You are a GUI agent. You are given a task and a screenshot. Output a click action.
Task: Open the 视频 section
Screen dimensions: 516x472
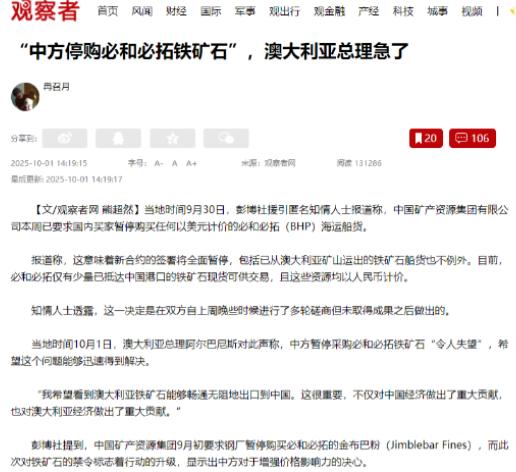click(x=472, y=11)
